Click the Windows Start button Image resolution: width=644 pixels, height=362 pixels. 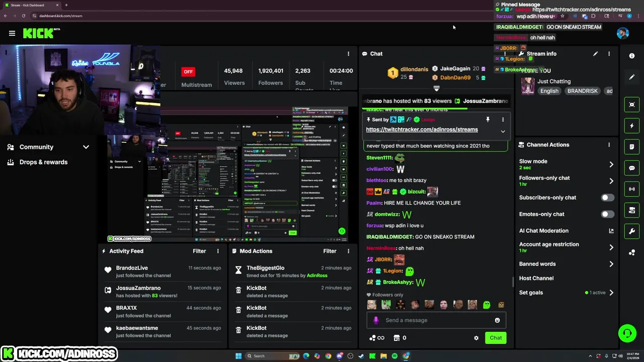point(238,356)
